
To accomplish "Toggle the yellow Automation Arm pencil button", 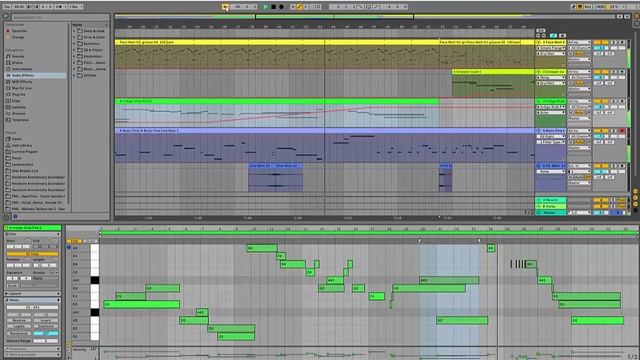I will [299, 7].
